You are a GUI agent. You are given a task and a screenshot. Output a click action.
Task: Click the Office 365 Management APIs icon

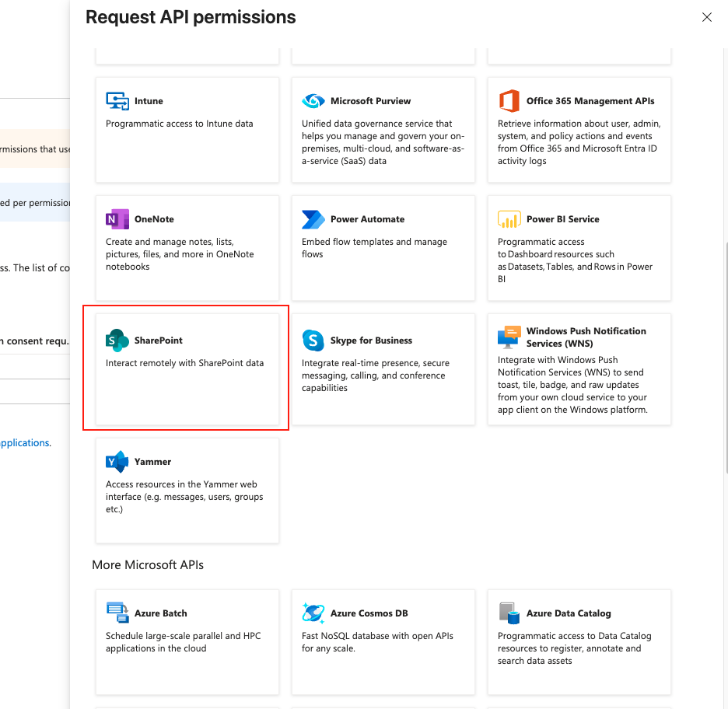[509, 100]
